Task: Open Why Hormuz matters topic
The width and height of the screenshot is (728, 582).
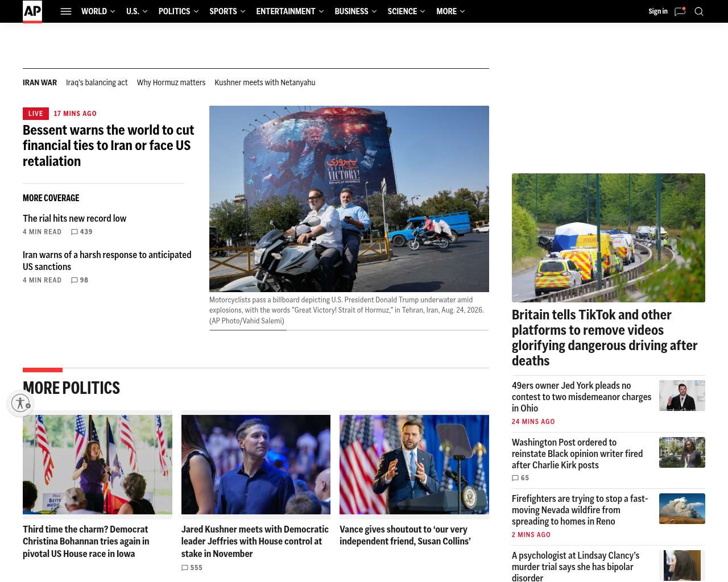Action: click(171, 82)
